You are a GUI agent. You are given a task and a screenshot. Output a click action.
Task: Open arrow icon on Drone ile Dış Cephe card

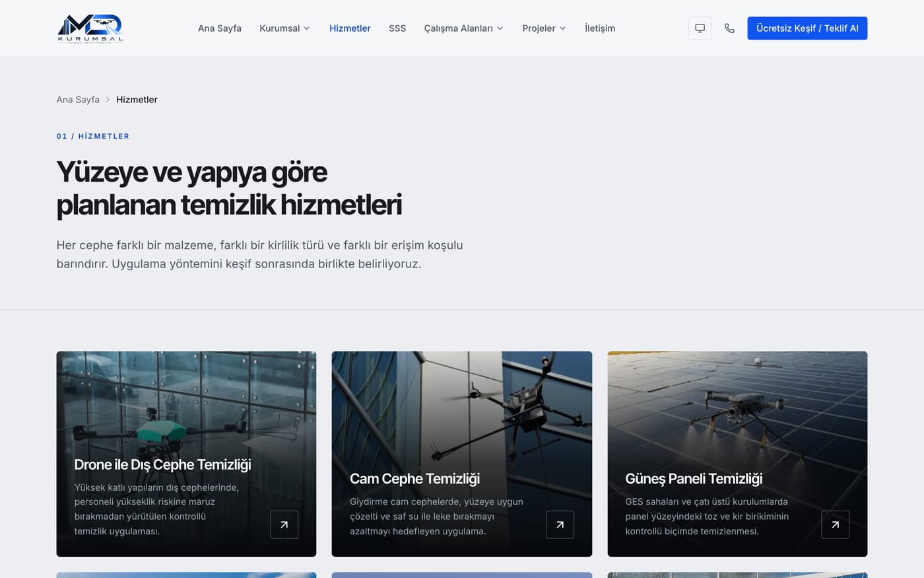(284, 524)
